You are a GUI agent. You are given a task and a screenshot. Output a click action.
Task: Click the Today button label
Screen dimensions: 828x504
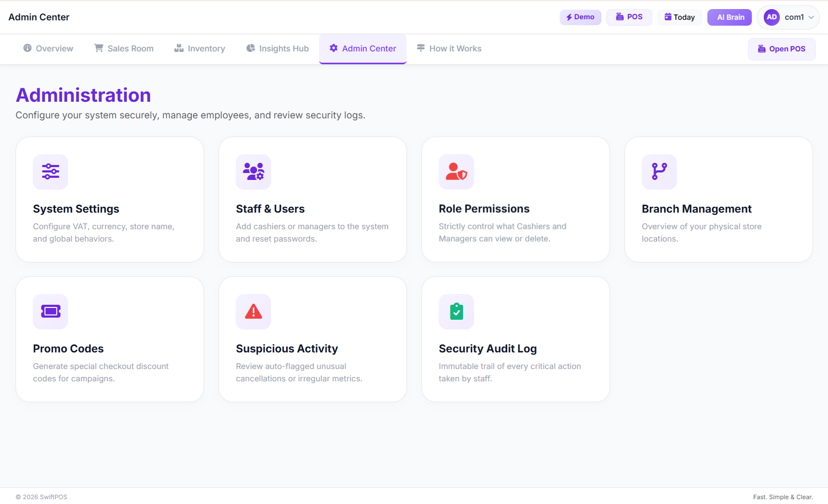tap(684, 17)
